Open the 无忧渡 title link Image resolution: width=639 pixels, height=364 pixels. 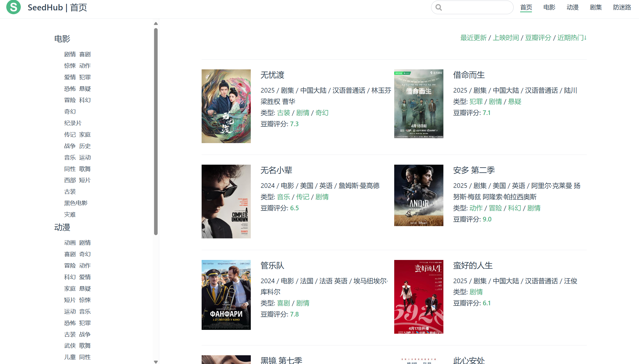272,75
